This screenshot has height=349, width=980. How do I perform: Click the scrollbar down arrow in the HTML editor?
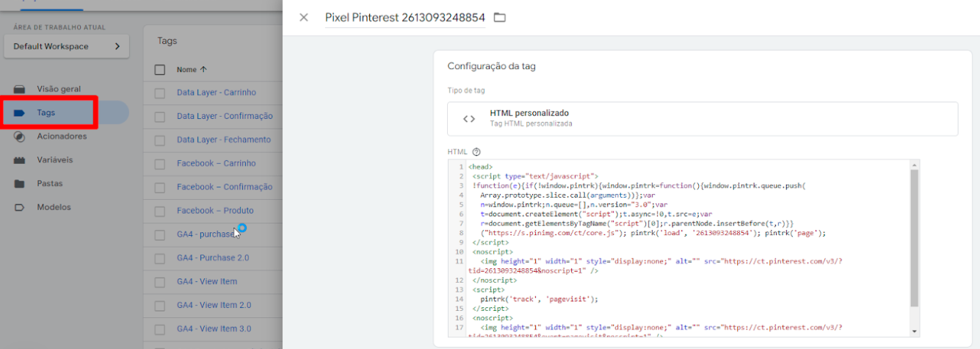click(x=914, y=331)
